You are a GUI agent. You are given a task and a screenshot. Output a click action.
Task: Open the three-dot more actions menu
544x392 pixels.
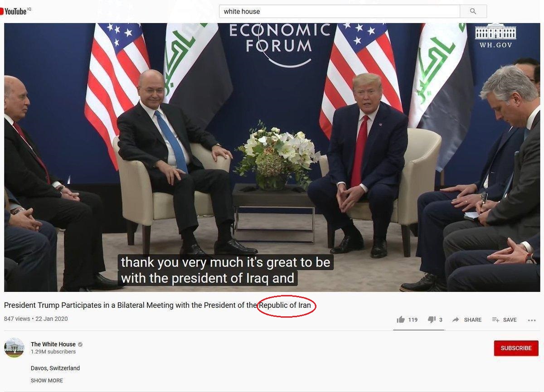point(532,320)
